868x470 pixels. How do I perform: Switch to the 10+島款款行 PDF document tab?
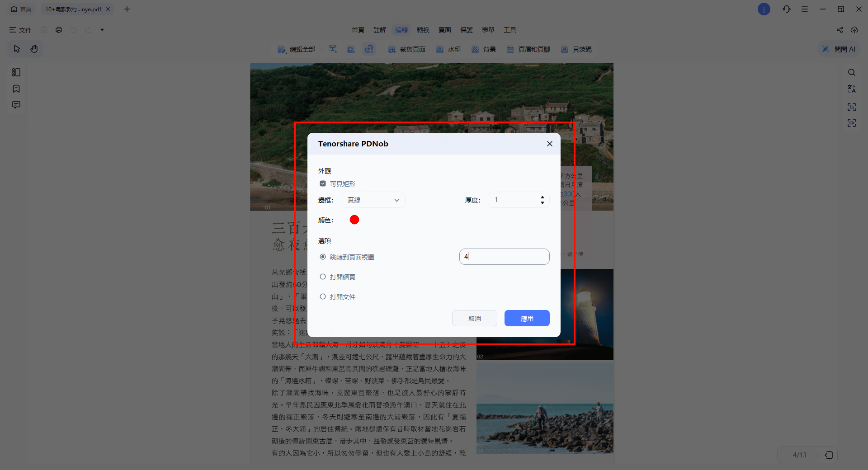tap(73, 9)
